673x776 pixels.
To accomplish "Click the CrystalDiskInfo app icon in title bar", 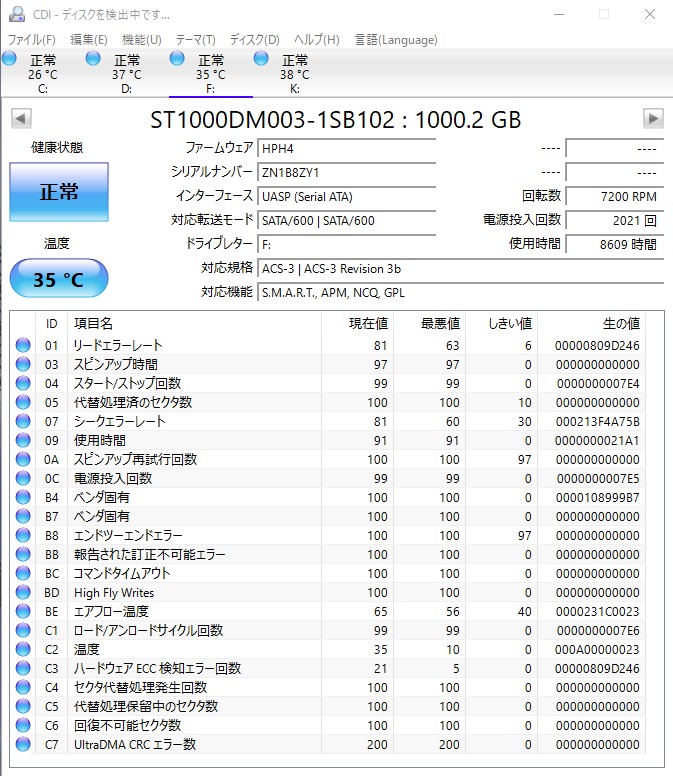I will pos(17,14).
